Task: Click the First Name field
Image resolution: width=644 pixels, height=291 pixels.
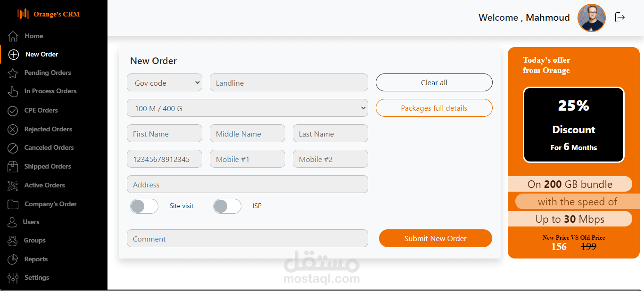Action: coord(165,133)
